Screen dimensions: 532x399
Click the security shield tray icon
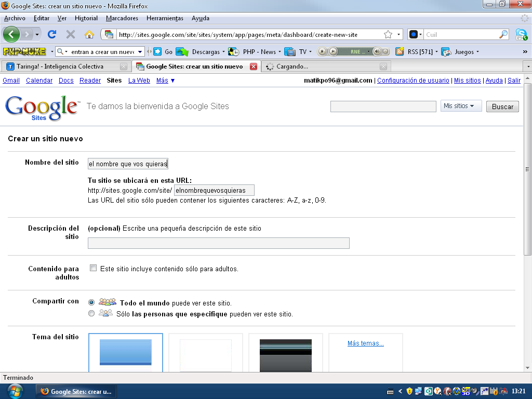tap(409, 392)
